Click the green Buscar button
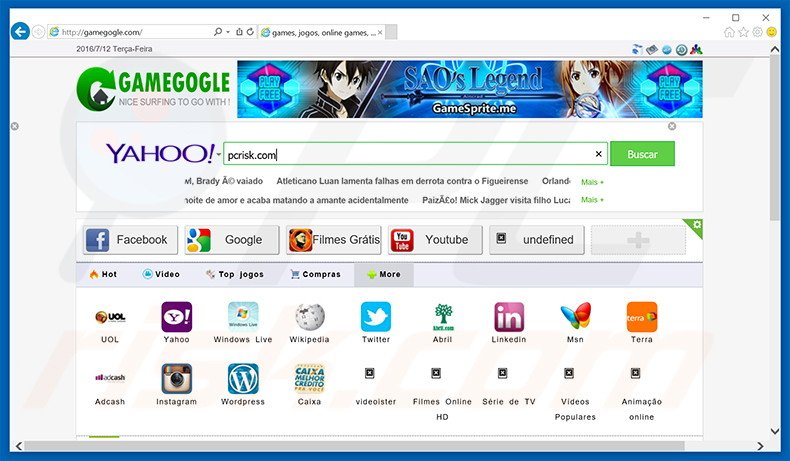This screenshot has width=790, height=461. pos(642,154)
